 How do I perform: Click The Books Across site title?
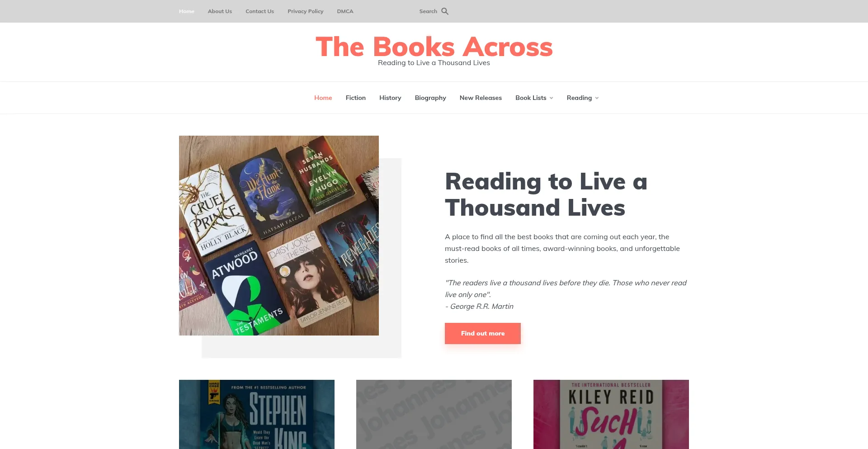[434, 47]
